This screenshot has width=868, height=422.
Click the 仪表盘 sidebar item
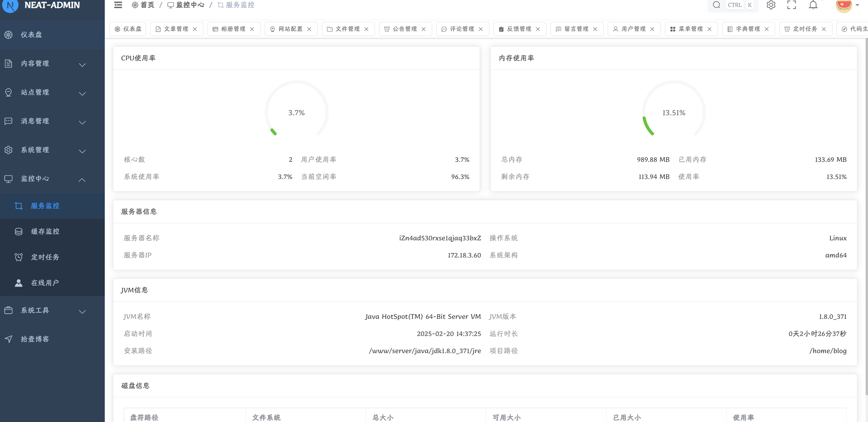[x=32, y=35]
